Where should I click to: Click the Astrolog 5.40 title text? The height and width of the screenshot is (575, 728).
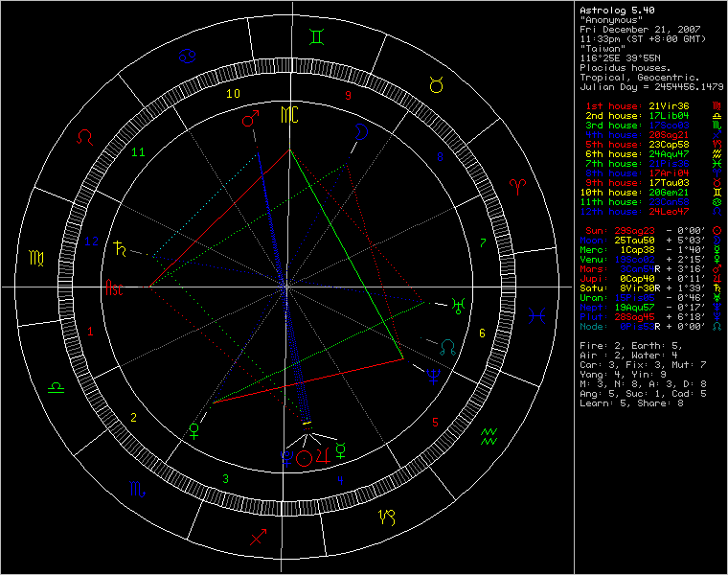coord(617,11)
